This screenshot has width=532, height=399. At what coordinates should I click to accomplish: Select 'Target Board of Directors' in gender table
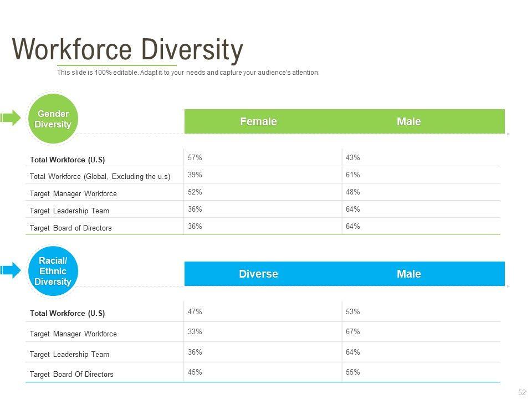[x=70, y=228]
